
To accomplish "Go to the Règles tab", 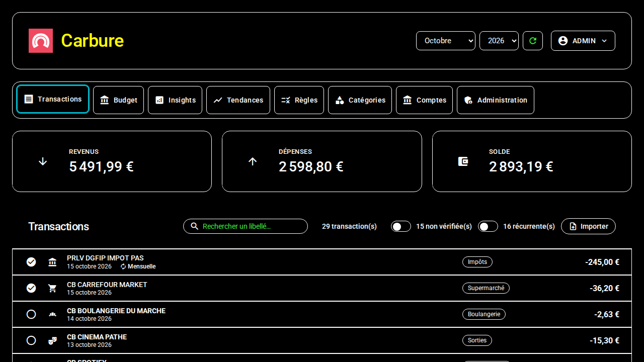I will (x=299, y=100).
